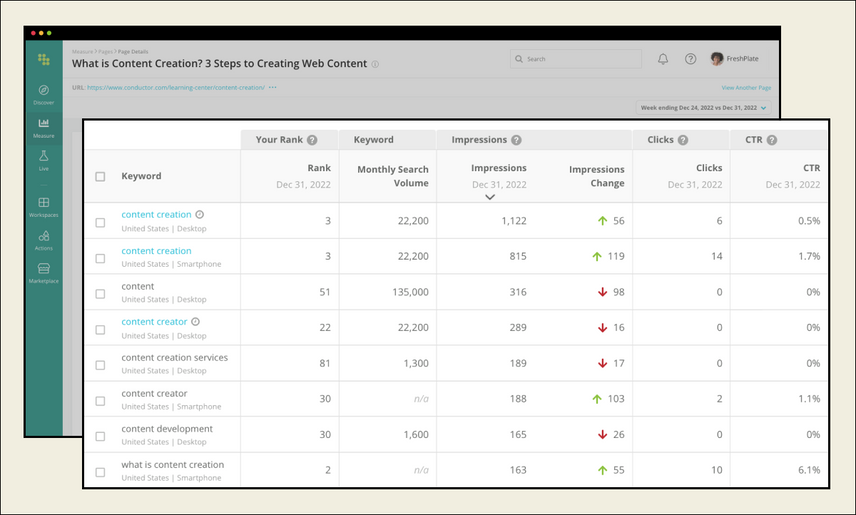The width and height of the screenshot is (856, 515).
Task: Click the content creation services keyword text
Action: [175, 358]
